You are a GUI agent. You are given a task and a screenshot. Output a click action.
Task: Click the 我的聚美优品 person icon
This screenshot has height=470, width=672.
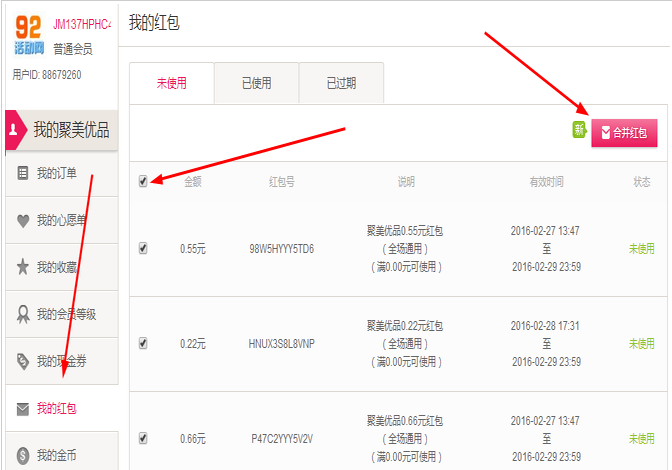13,129
